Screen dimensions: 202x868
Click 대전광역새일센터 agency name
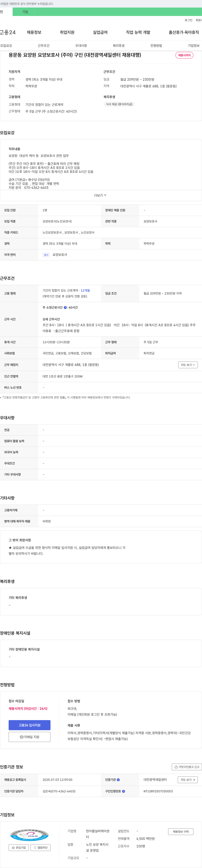tap(155, 780)
